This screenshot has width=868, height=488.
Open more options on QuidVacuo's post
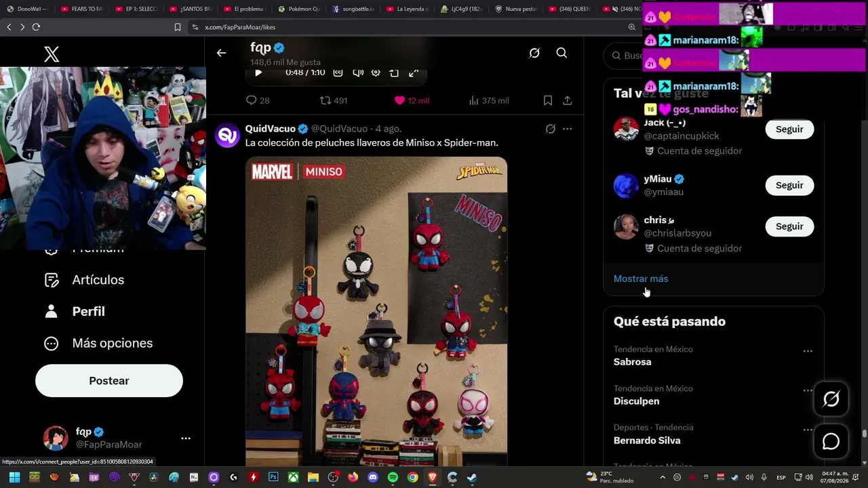568,129
